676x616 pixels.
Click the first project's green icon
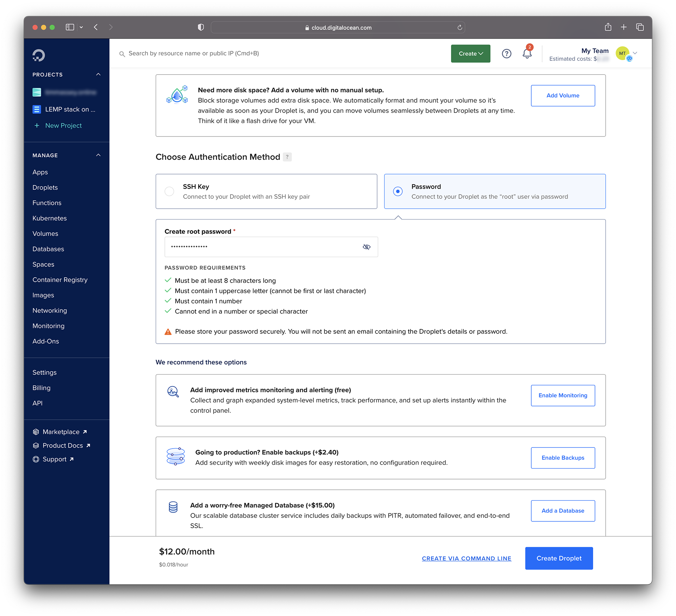(x=37, y=92)
